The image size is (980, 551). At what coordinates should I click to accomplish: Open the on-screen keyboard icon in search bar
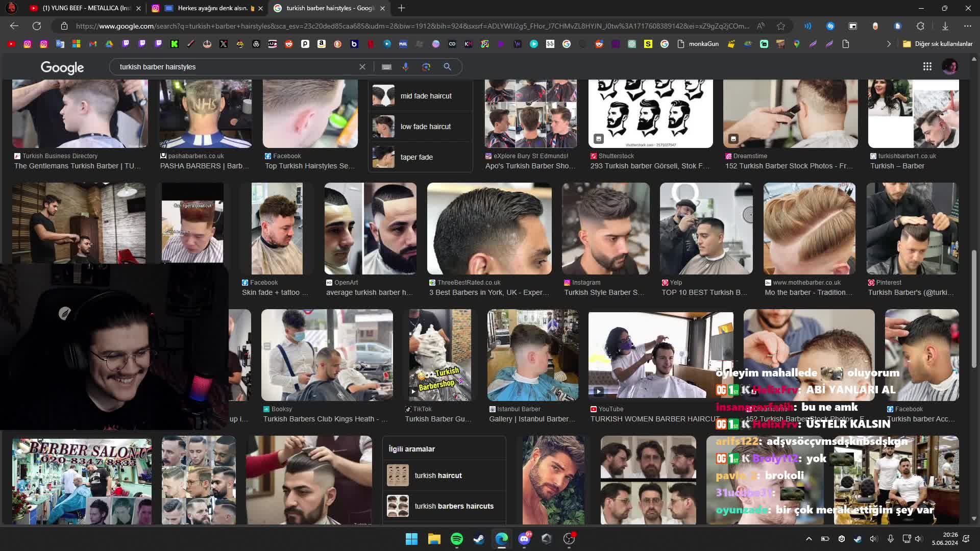386,66
